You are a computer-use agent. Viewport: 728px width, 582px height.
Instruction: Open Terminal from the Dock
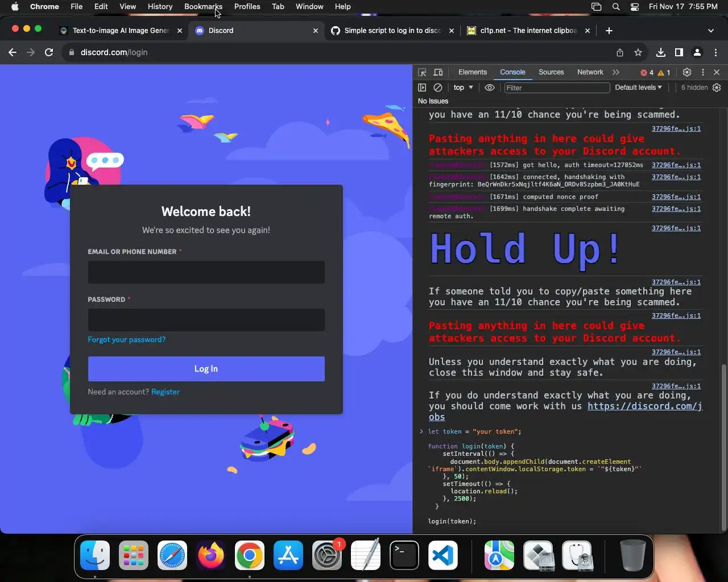(x=404, y=555)
